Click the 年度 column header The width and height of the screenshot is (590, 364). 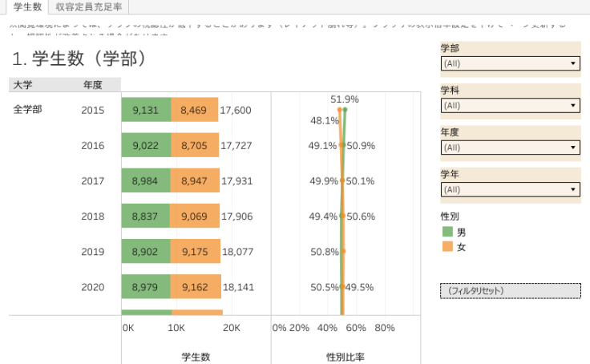[x=92, y=84]
